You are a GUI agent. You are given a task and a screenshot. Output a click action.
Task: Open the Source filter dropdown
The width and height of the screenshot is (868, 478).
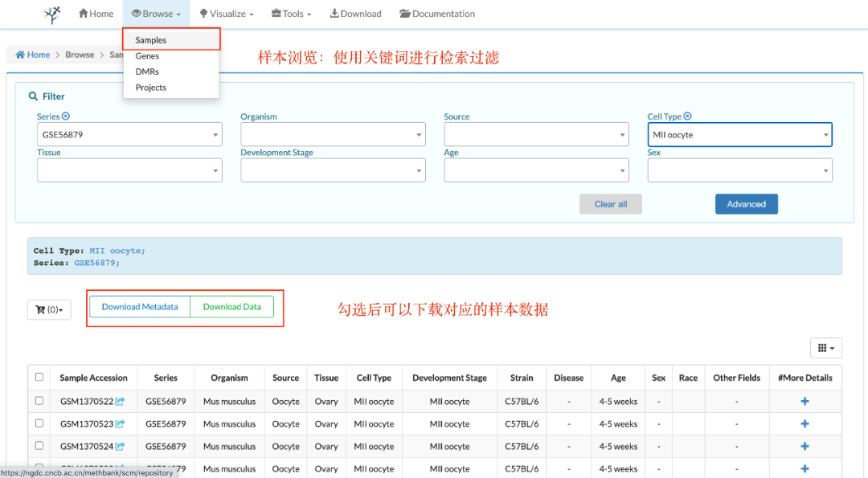pos(536,134)
